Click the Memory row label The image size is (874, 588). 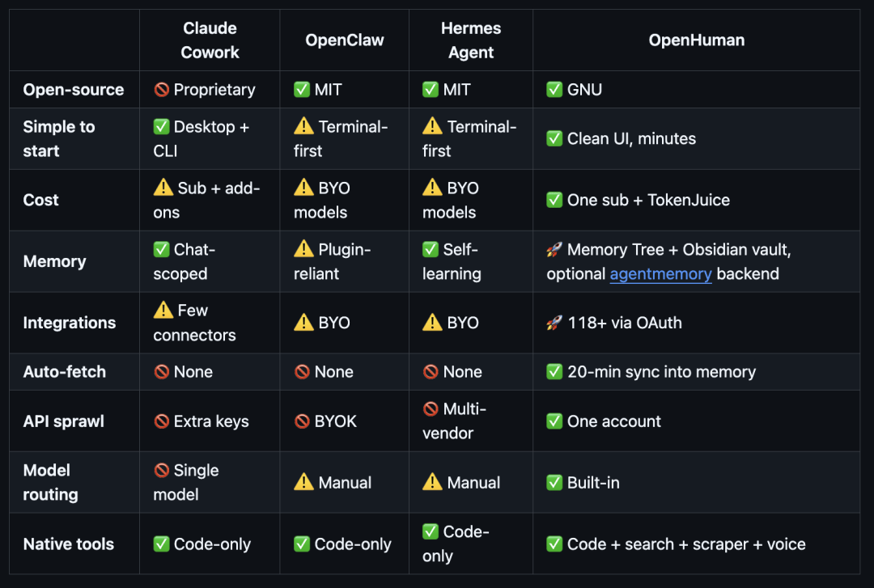[x=55, y=260]
